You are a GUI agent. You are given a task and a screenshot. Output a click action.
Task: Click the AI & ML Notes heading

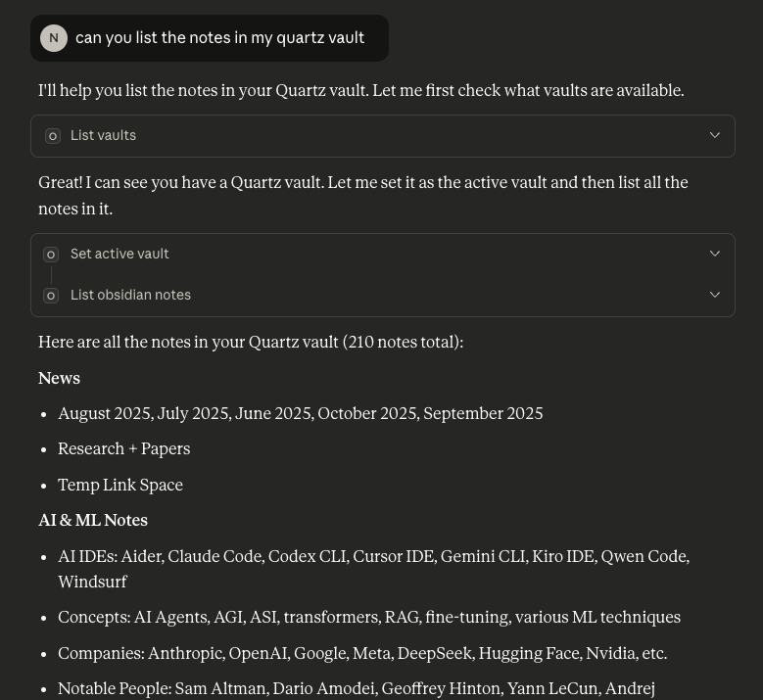tap(93, 520)
